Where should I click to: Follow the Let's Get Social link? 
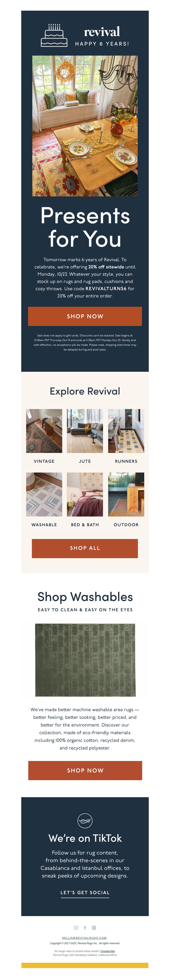coord(85,892)
